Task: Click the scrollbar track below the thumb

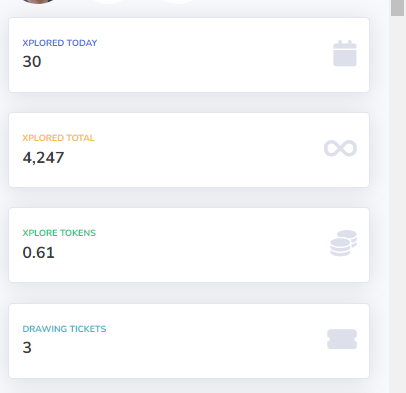Action: click(x=397, y=204)
